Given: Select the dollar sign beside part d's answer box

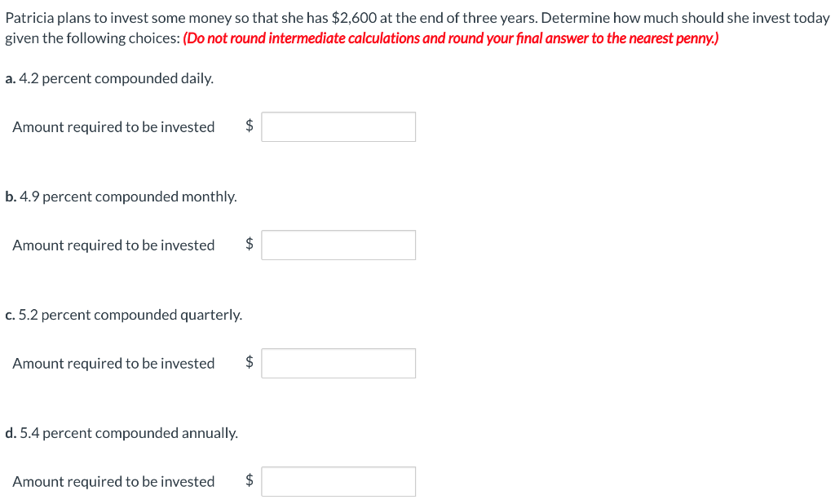Looking at the screenshot, I should coord(249,481).
